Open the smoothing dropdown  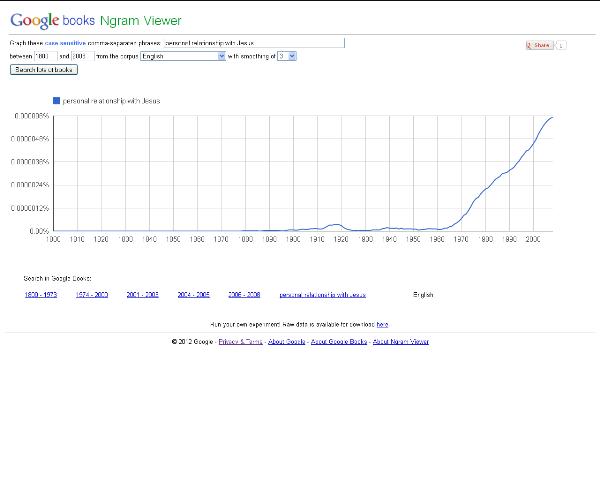287,57
